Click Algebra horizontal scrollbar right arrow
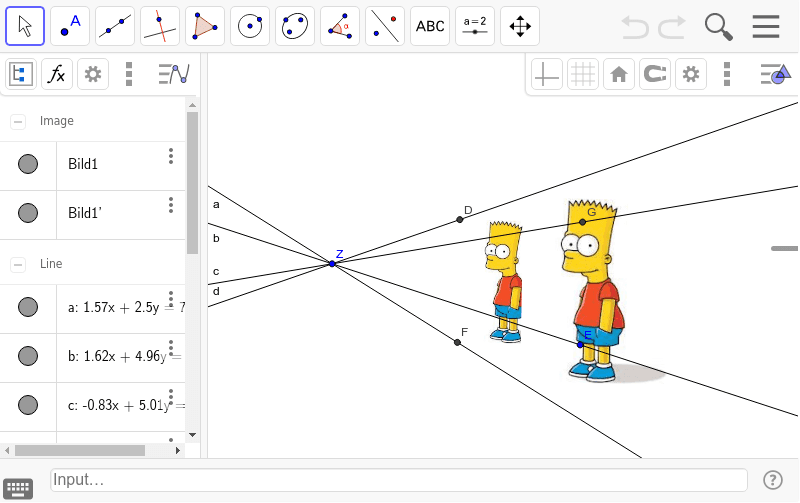The width and height of the screenshot is (800, 503). (x=178, y=450)
